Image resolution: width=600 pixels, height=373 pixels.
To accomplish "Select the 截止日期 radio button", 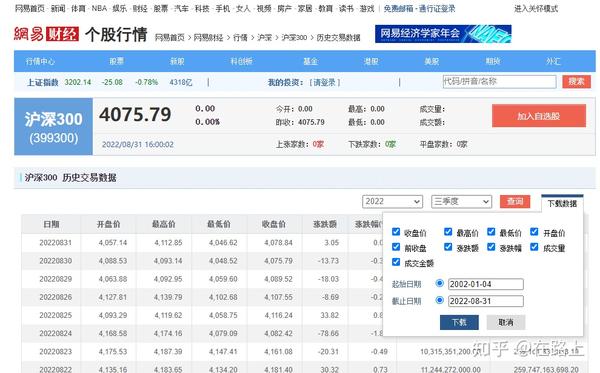I will pyautogui.click(x=440, y=300).
